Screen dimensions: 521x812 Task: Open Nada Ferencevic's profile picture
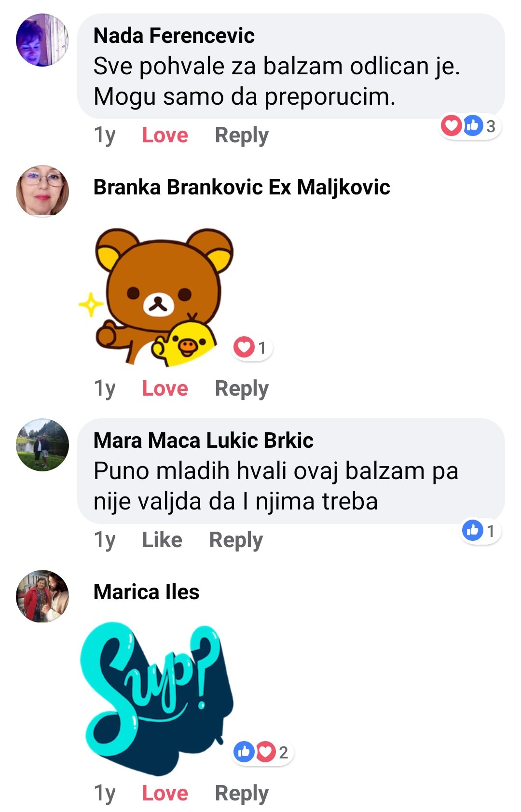click(42, 40)
